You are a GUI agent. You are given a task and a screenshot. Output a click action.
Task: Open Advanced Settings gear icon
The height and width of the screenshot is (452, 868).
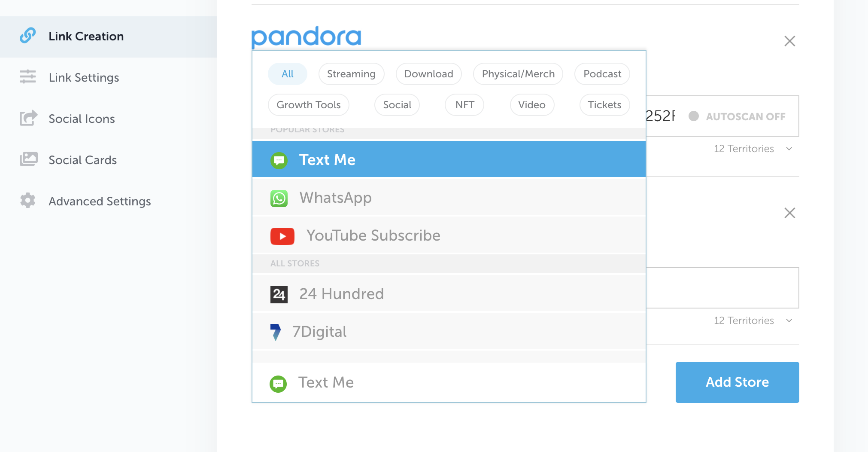[x=28, y=200]
